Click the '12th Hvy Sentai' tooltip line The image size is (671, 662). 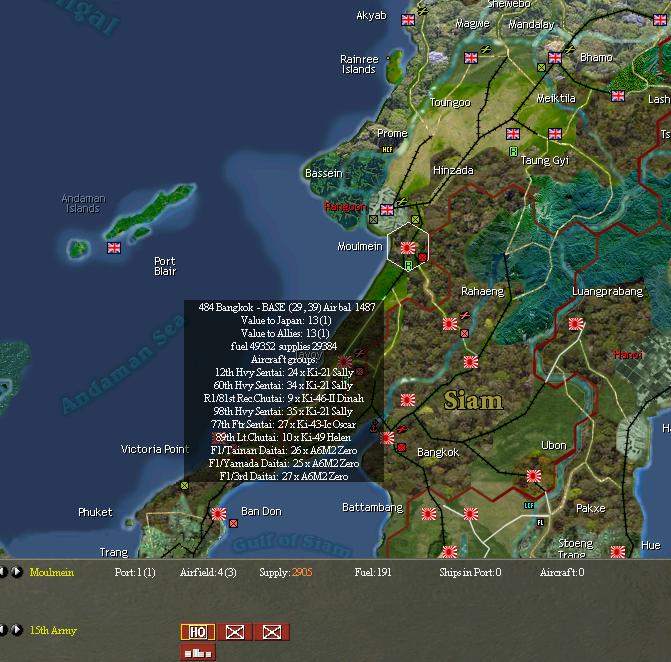point(284,372)
